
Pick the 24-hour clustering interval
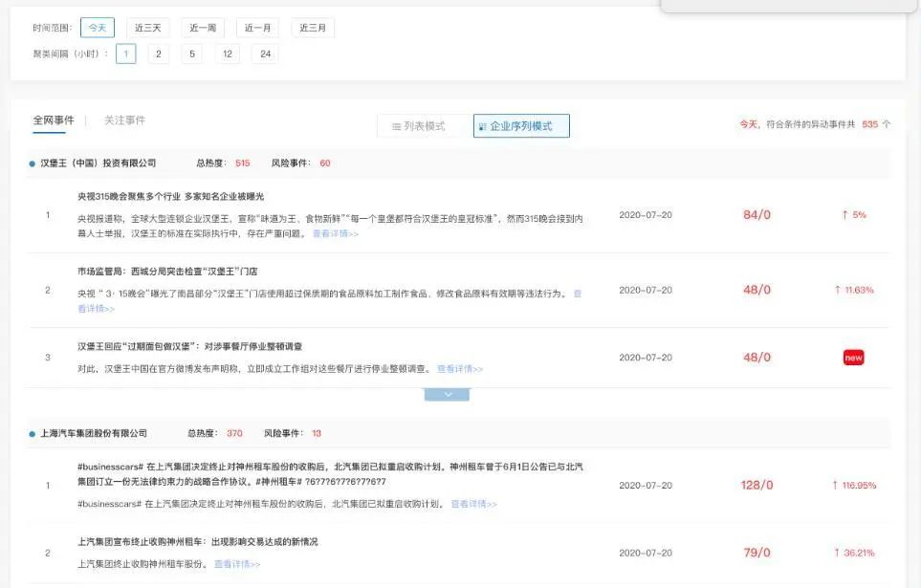pyautogui.click(x=265, y=54)
